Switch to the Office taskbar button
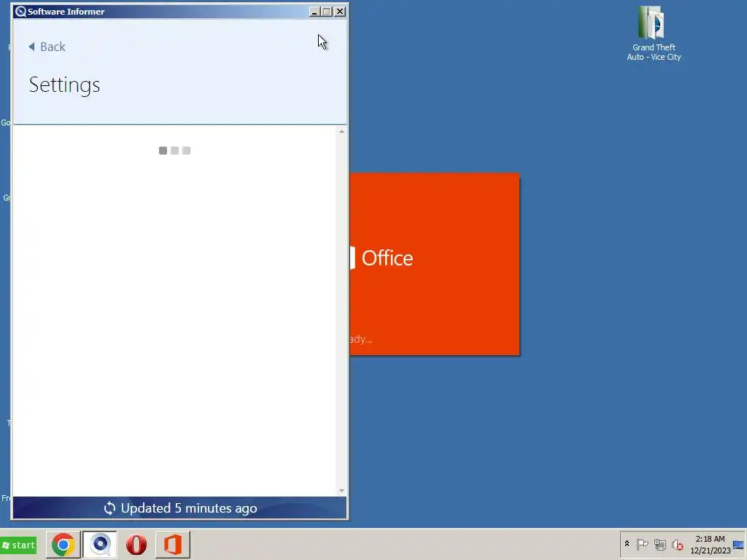This screenshot has height=560, width=747. (173, 544)
